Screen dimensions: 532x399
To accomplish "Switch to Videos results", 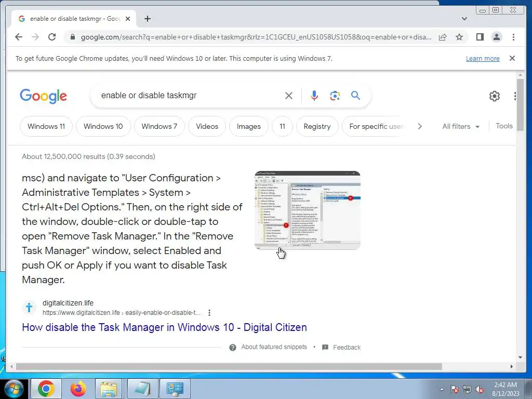I will pyautogui.click(x=207, y=126).
